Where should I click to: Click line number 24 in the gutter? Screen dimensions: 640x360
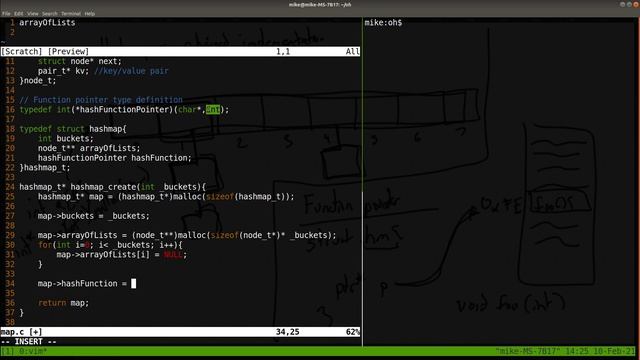pyautogui.click(x=10, y=187)
